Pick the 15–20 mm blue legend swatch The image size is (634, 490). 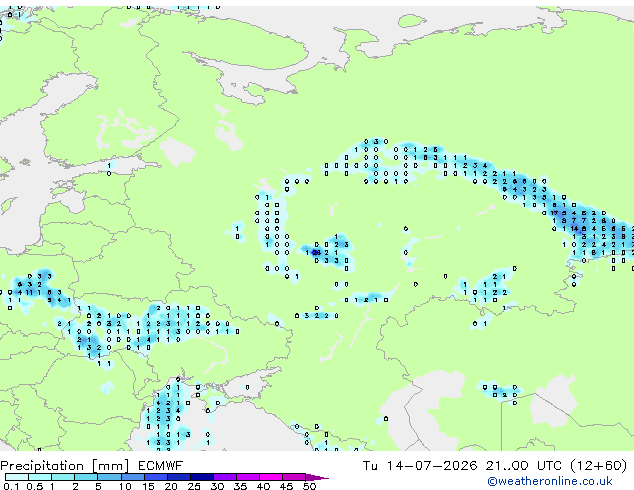pos(156,477)
